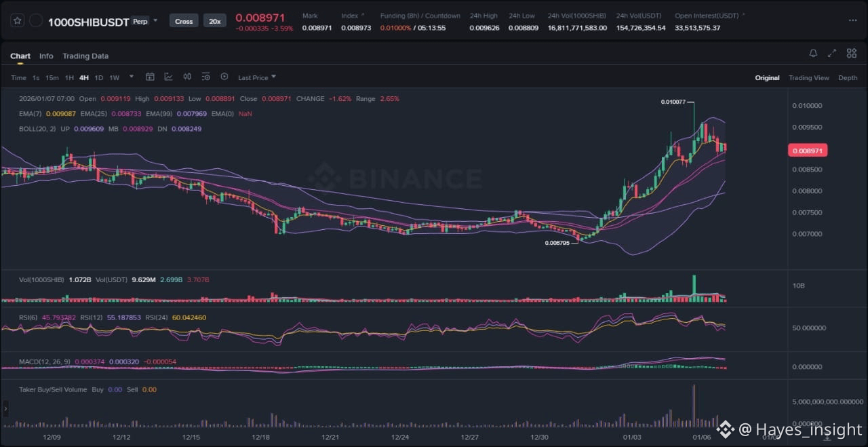Select the 1H interval

pyautogui.click(x=69, y=77)
